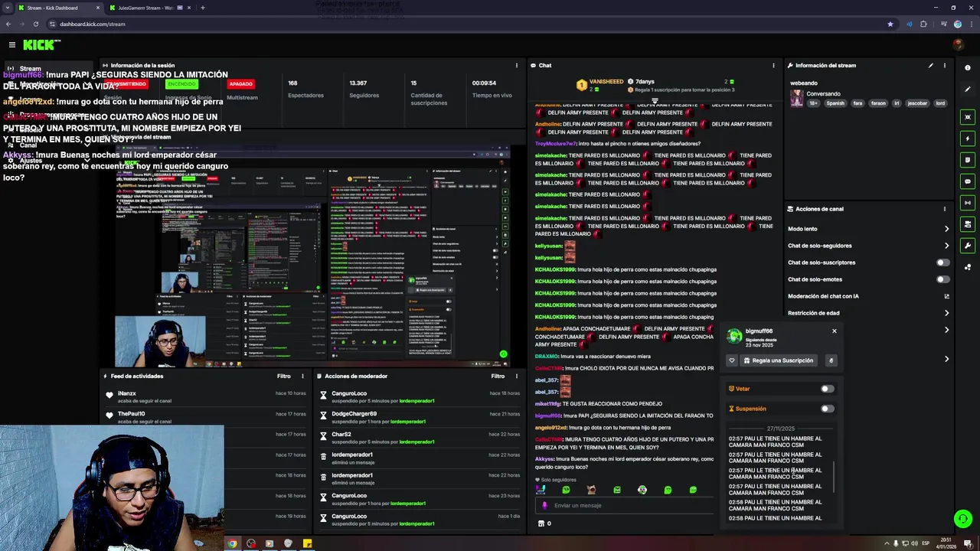Open a new browser tab

(203, 8)
